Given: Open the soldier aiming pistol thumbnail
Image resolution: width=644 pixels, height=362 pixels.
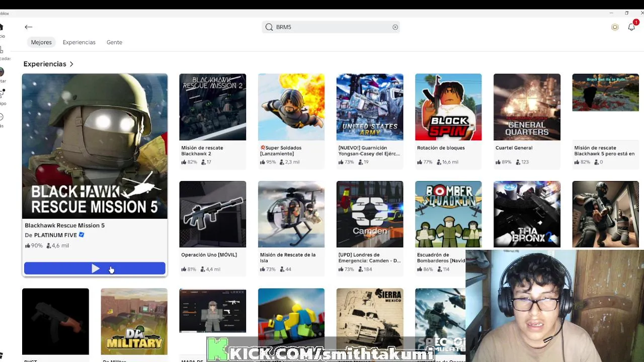Looking at the screenshot, I should click(x=605, y=214).
